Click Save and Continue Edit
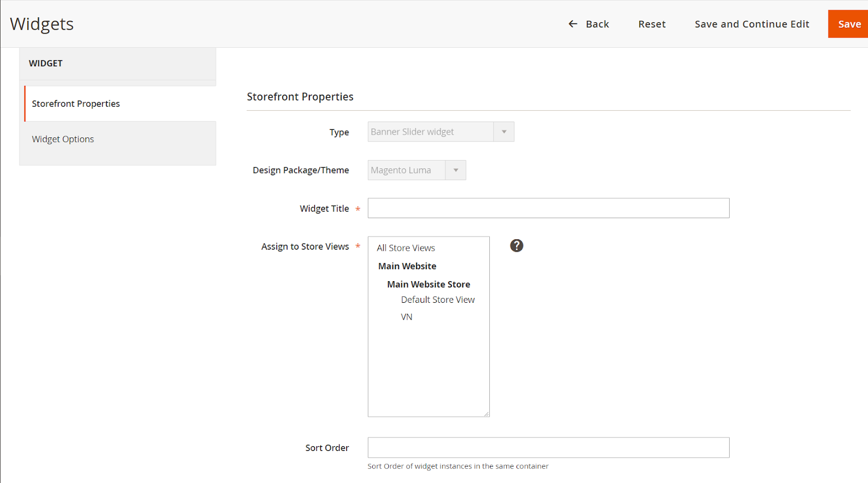The image size is (868, 483). coord(751,24)
